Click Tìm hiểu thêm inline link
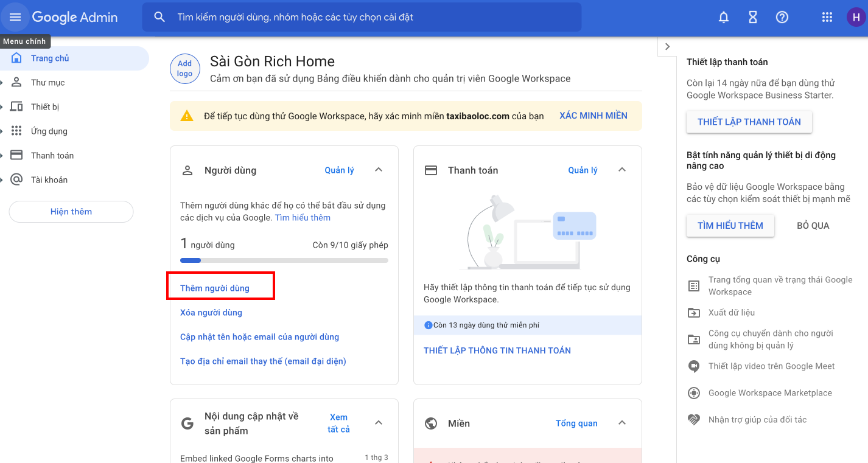 coord(303,218)
